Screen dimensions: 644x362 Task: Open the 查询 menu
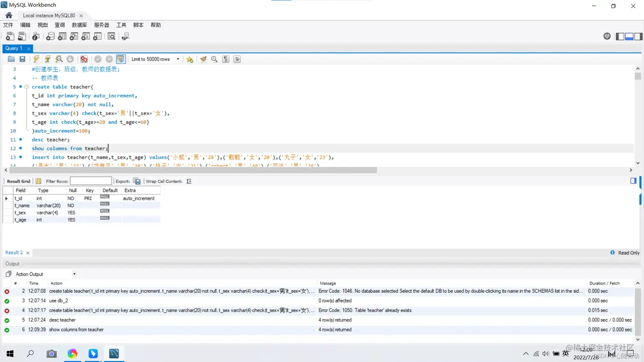tap(60, 25)
